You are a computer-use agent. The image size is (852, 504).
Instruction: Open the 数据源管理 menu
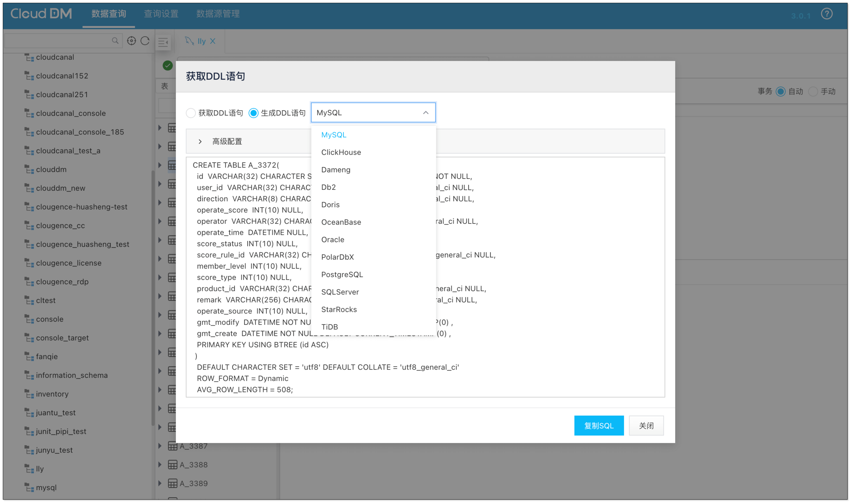218,14
